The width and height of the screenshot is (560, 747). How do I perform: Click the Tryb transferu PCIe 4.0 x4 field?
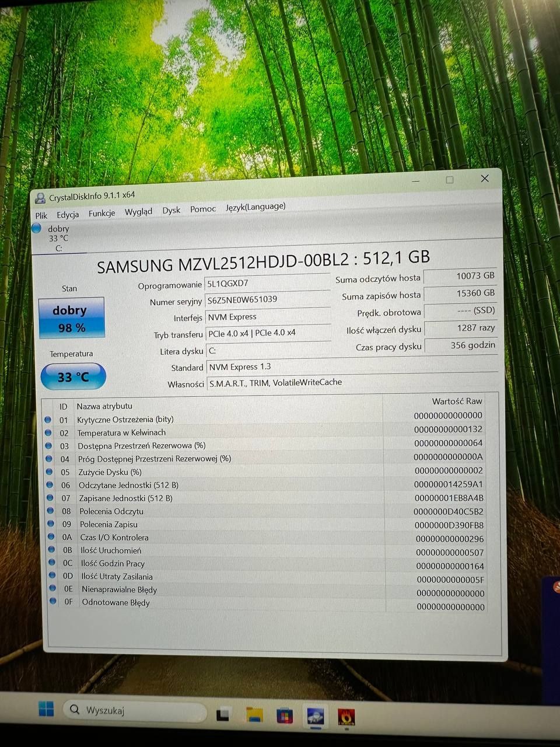(269, 333)
